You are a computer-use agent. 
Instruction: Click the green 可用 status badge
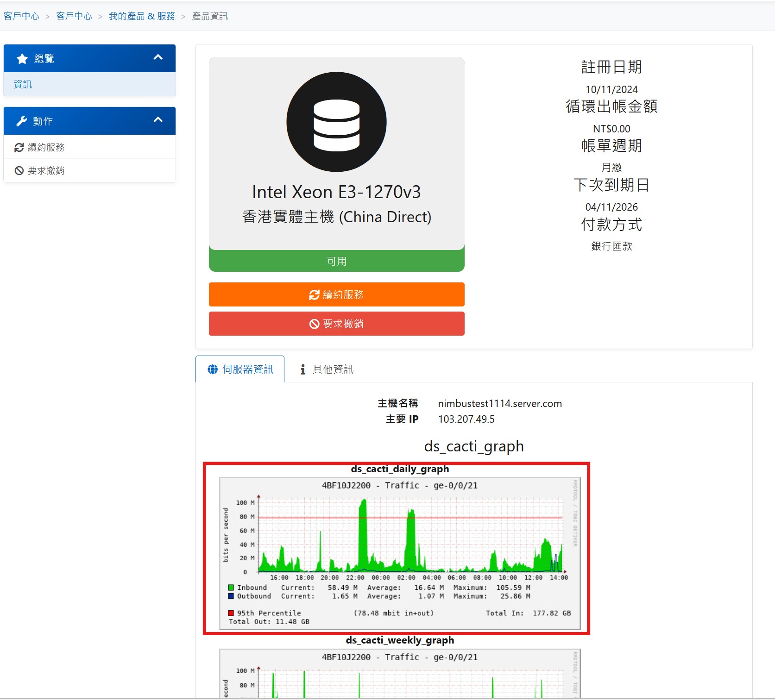pyautogui.click(x=336, y=261)
